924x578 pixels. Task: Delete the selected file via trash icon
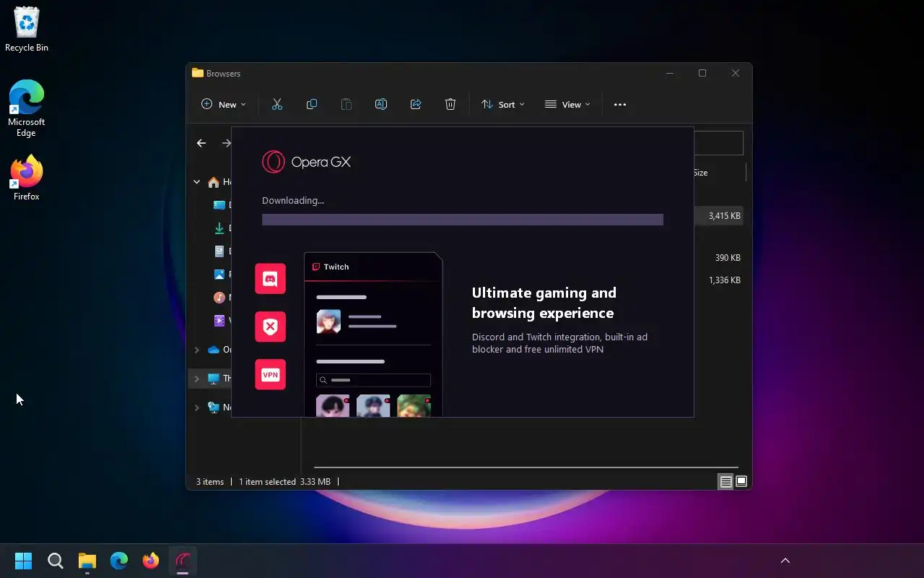click(450, 104)
